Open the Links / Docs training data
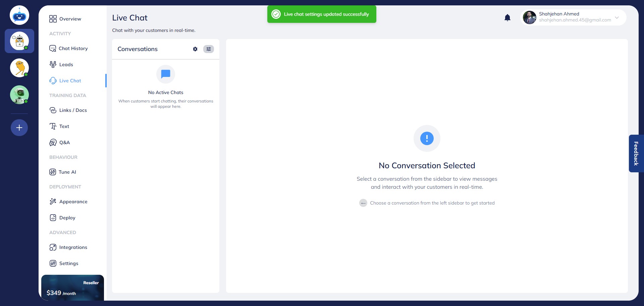Image resolution: width=644 pixels, height=306 pixels. [73, 110]
